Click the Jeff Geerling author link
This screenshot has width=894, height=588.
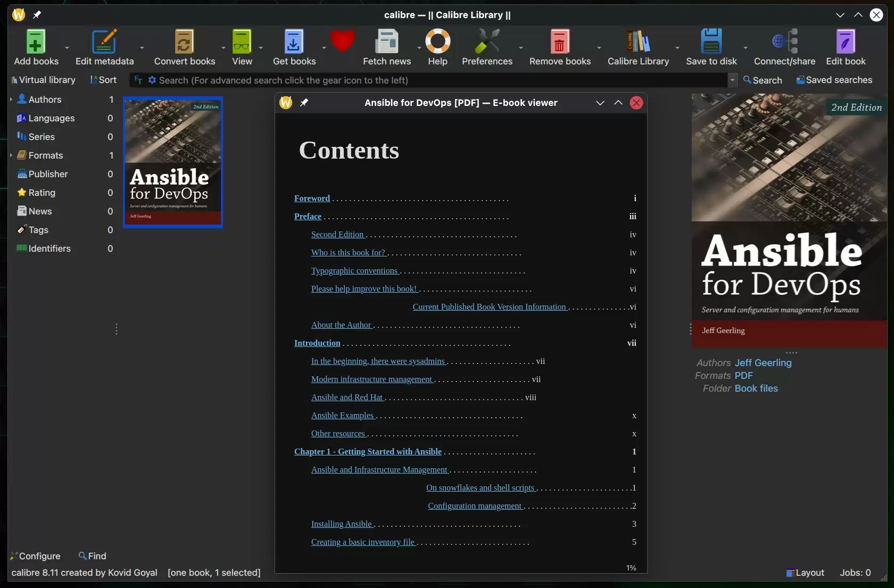[x=763, y=363]
